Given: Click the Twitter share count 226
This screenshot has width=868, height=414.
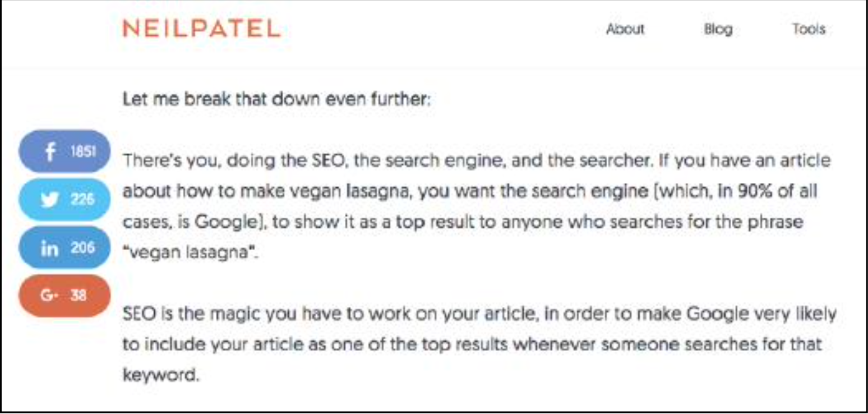Looking at the screenshot, I should pos(82,200).
